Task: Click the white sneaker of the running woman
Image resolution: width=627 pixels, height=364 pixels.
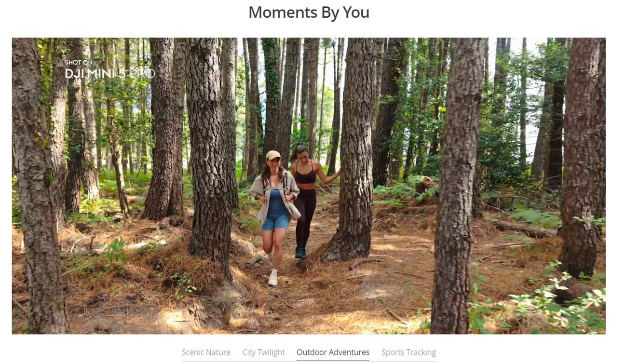Action: pos(273,278)
